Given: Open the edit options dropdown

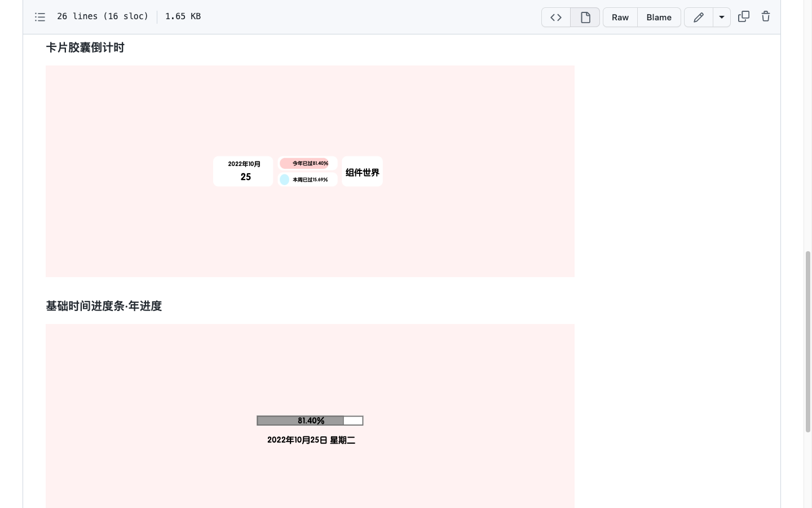Looking at the screenshot, I should click(x=722, y=17).
